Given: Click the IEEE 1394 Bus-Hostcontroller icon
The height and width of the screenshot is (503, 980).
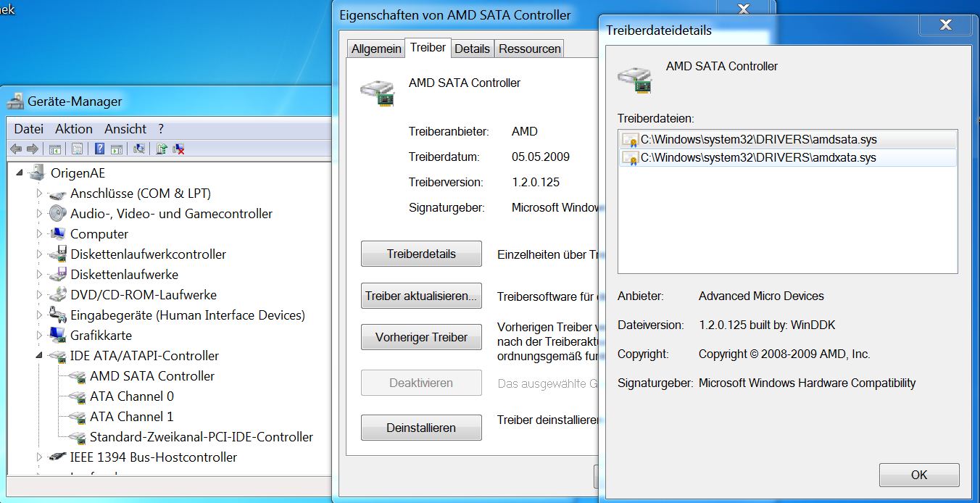Looking at the screenshot, I should 58,457.
